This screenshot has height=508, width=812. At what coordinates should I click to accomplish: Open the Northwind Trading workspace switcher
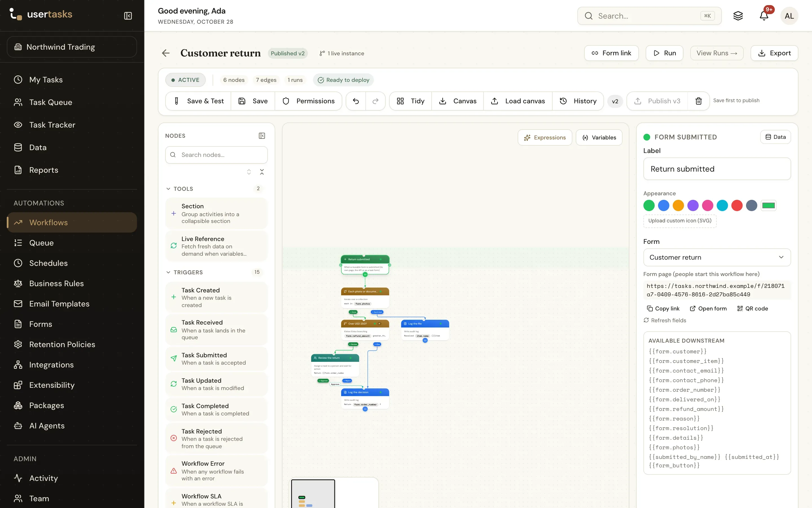72,47
